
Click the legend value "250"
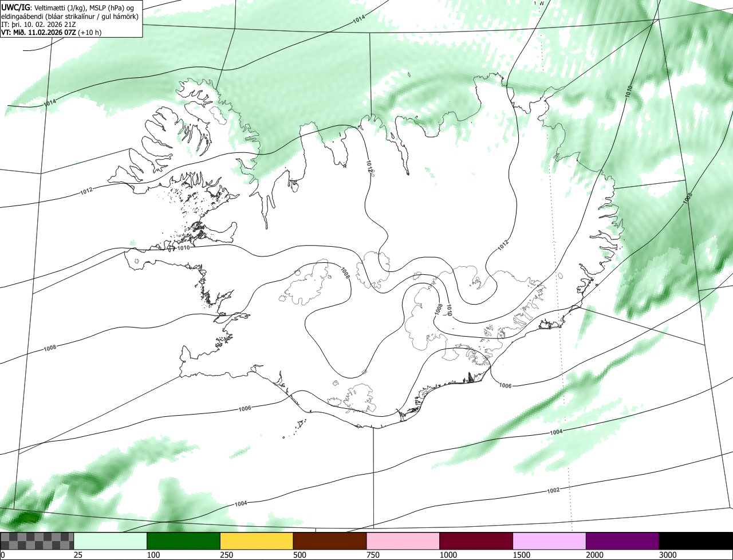pos(227,555)
